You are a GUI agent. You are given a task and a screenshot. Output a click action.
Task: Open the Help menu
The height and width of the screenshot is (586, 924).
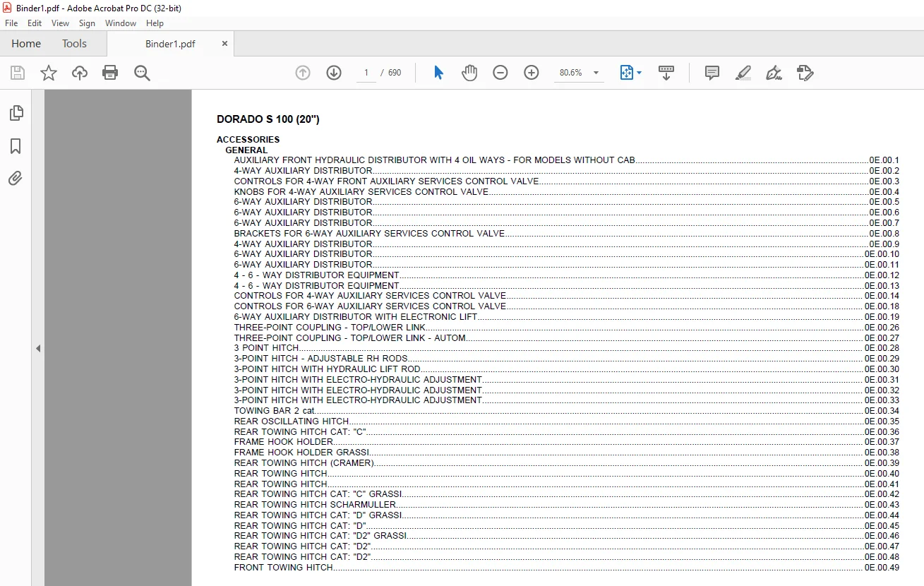click(155, 23)
